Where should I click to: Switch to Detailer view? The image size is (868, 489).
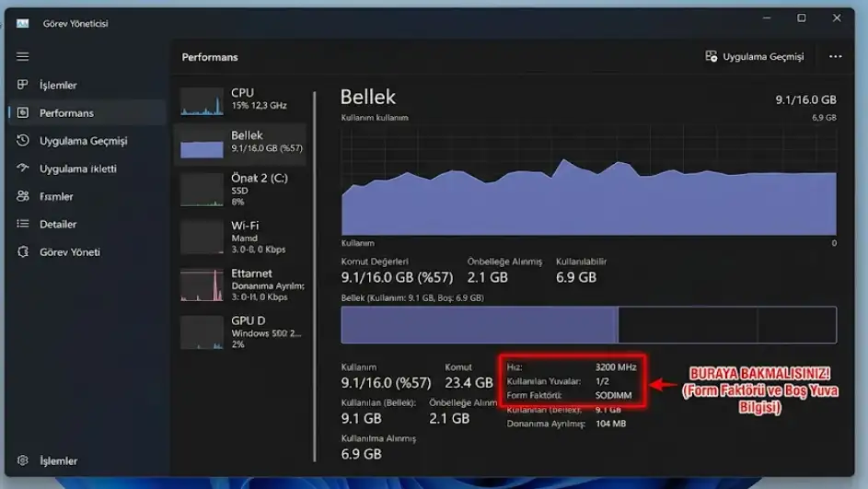click(x=58, y=225)
